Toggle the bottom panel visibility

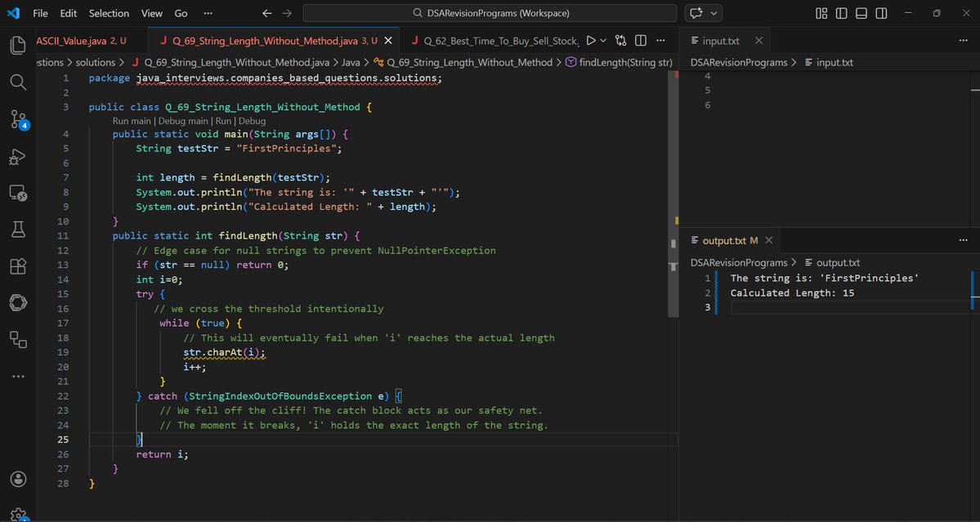tap(861, 13)
